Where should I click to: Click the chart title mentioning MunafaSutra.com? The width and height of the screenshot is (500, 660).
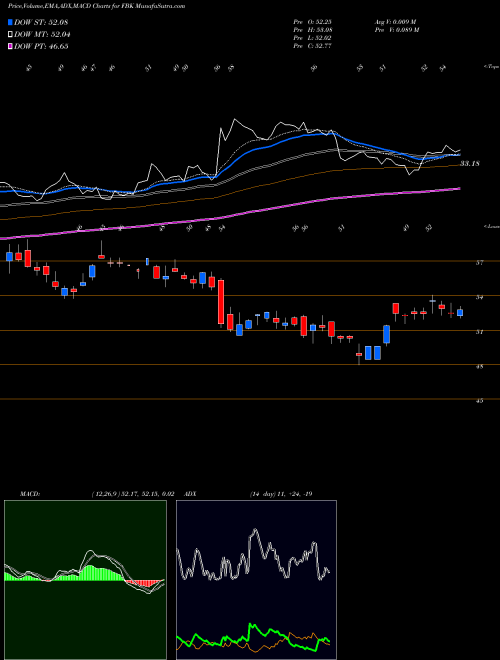pyautogui.click(x=97, y=7)
